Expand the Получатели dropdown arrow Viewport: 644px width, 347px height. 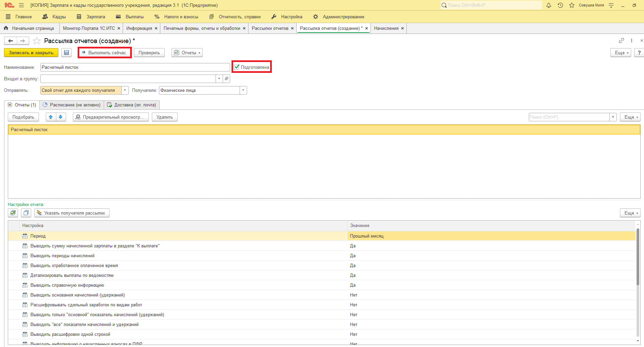[x=243, y=90]
